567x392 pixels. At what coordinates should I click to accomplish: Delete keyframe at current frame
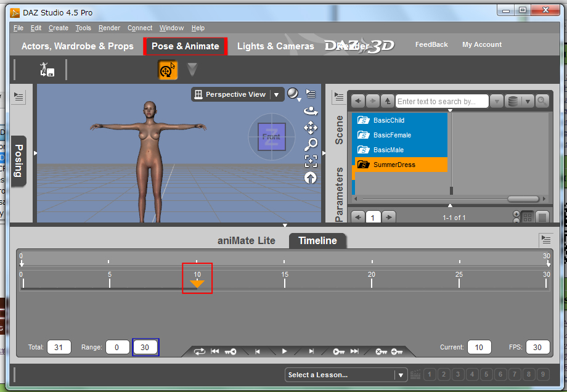point(381,351)
